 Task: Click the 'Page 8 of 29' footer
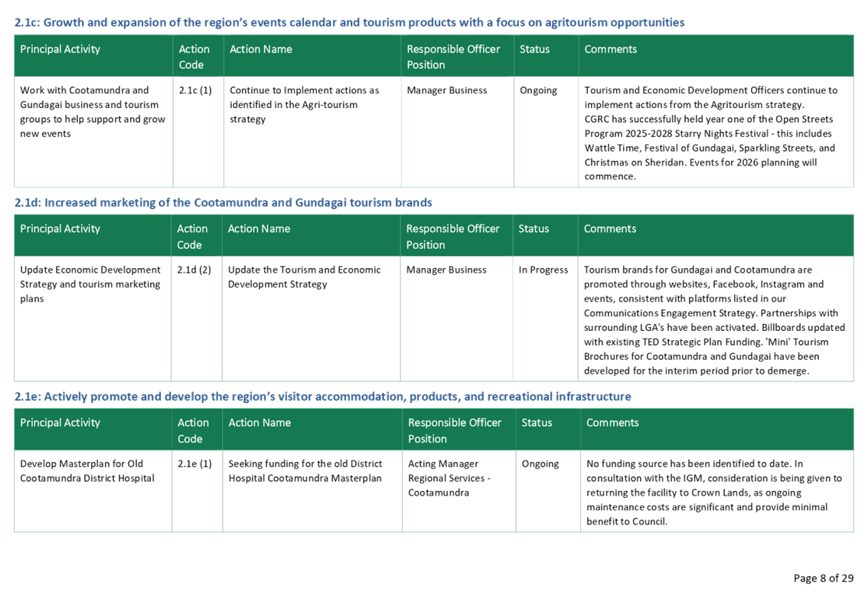[823, 578]
